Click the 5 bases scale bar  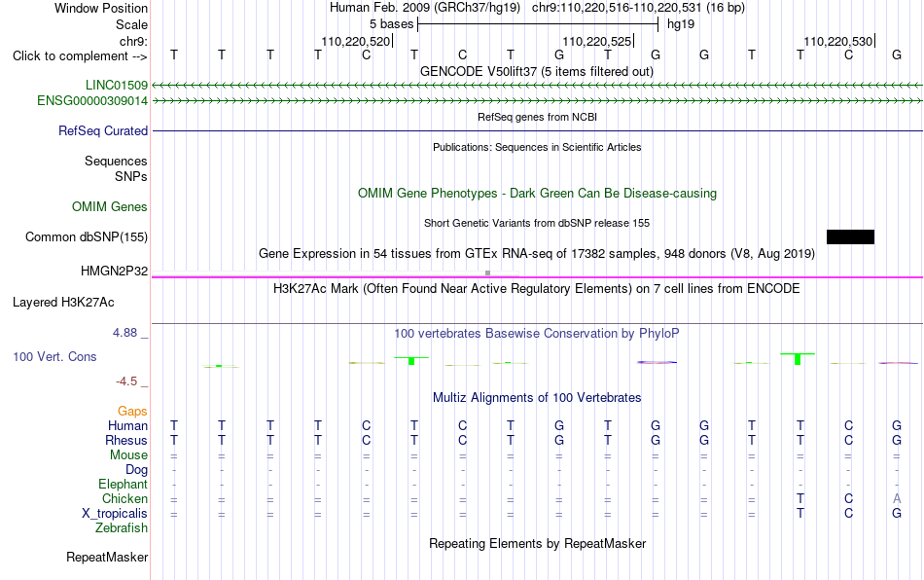coord(538,24)
